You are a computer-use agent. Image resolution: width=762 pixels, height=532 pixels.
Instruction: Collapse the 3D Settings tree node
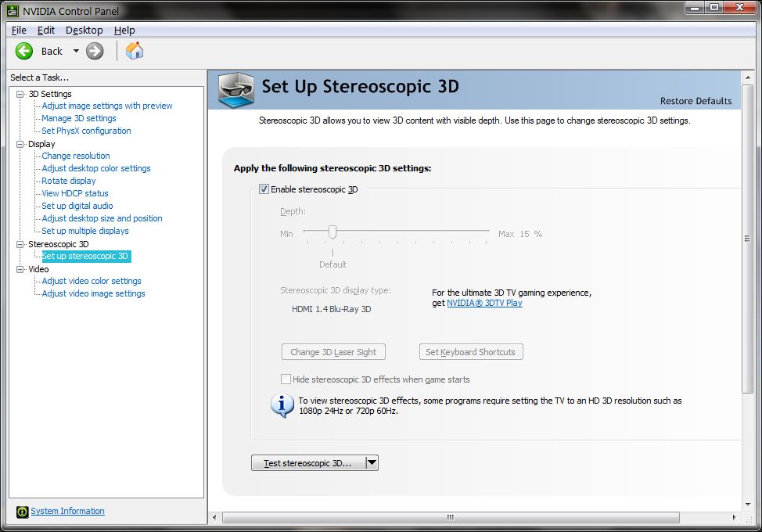20,94
